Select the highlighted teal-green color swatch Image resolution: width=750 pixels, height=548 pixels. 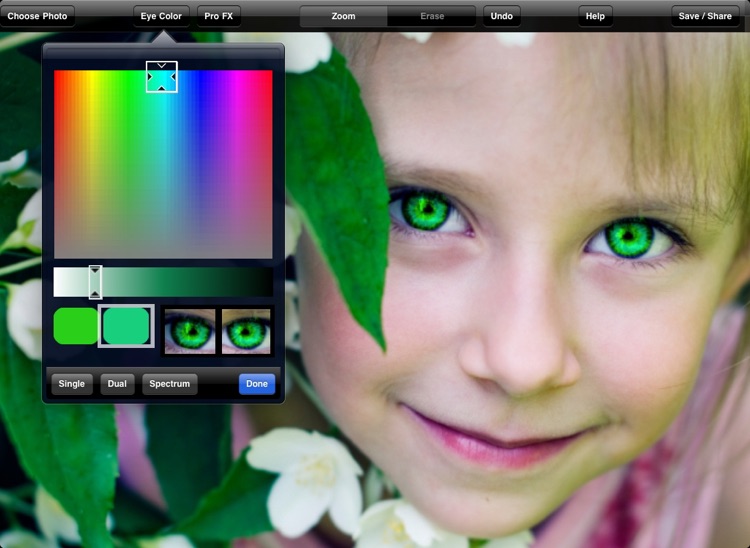coord(126,326)
